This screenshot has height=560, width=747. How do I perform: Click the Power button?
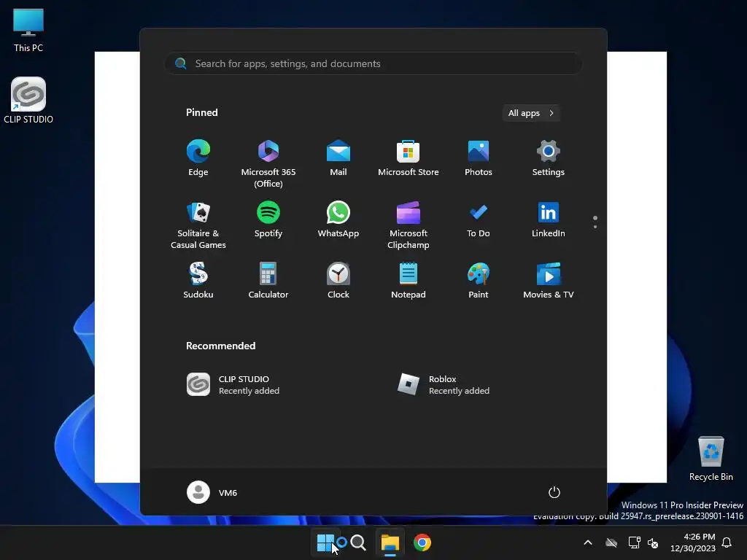554,492
